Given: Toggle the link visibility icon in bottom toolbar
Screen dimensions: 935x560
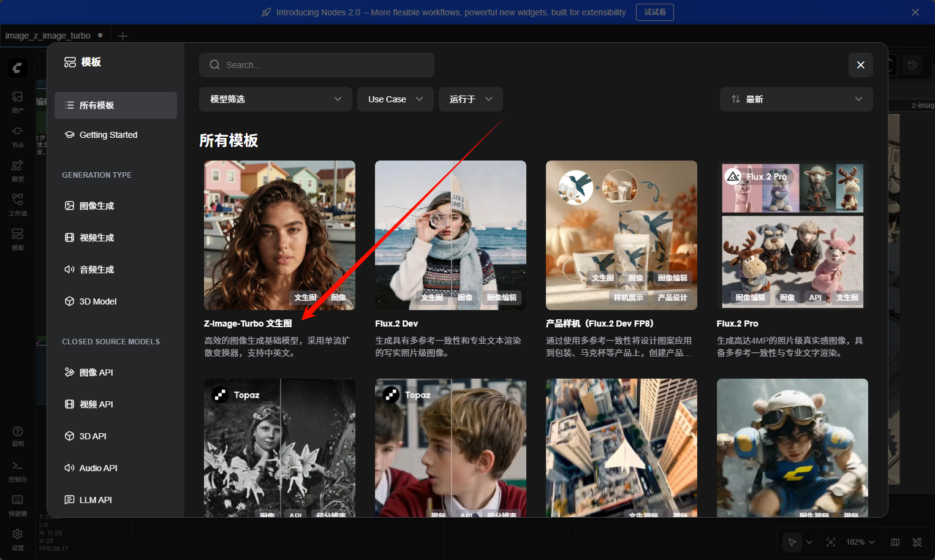Looking at the screenshot, I should point(917,542).
